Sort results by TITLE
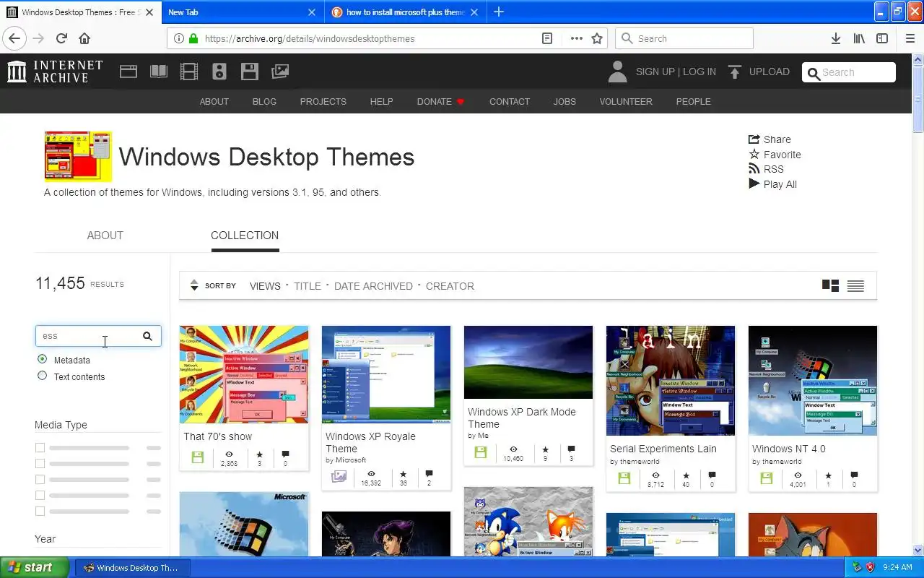The height and width of the screenshot is (578, 924). (x=308, y=286)
